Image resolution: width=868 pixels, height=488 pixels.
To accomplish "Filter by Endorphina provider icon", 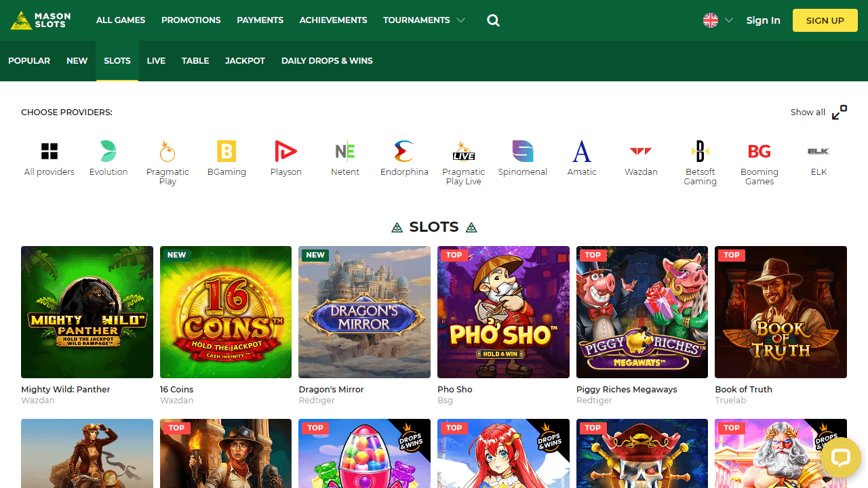I will pyautogui.click(x=404, y=150).
